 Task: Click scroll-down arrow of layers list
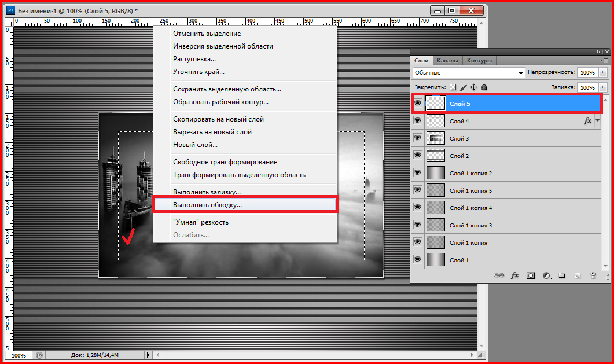point(605,266)
